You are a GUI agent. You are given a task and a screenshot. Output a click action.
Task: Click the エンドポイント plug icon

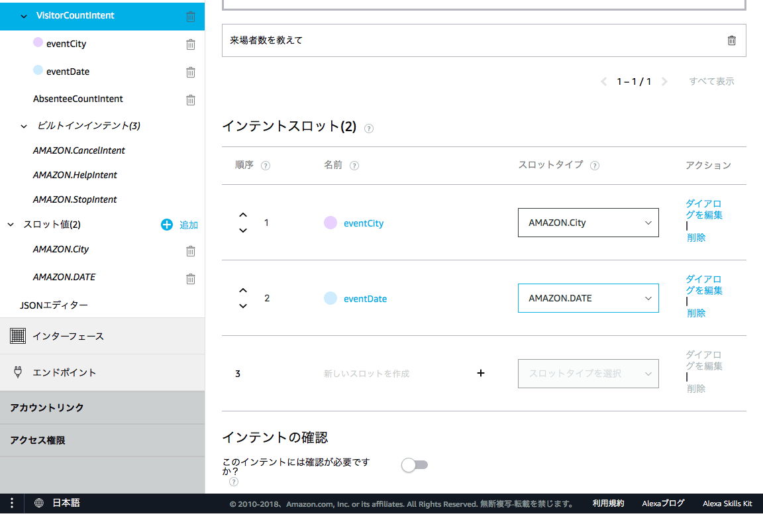[18, 372]
